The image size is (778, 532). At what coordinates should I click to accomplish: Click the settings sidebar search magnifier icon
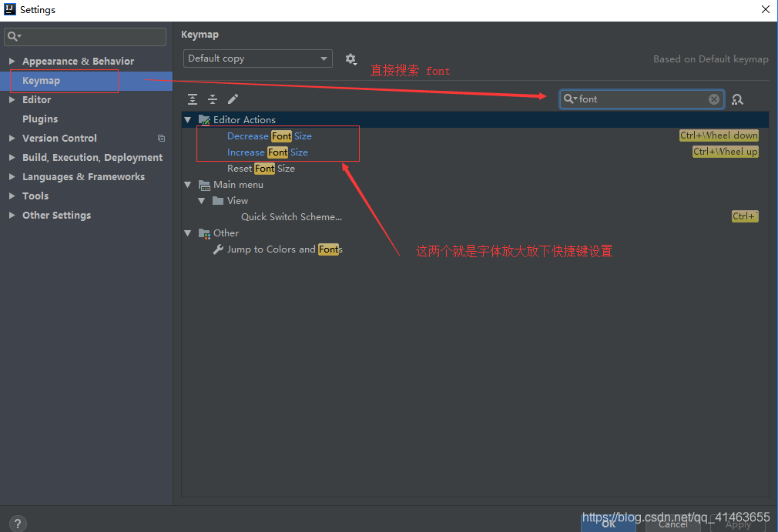coord(14,36)
